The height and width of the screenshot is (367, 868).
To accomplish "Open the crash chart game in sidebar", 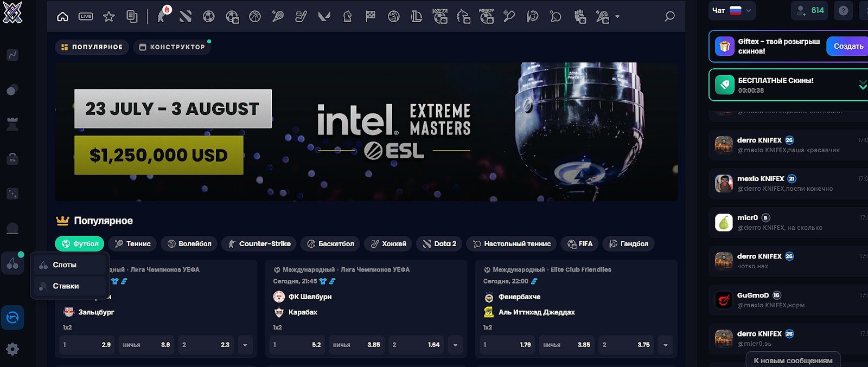I will point(12,55).
